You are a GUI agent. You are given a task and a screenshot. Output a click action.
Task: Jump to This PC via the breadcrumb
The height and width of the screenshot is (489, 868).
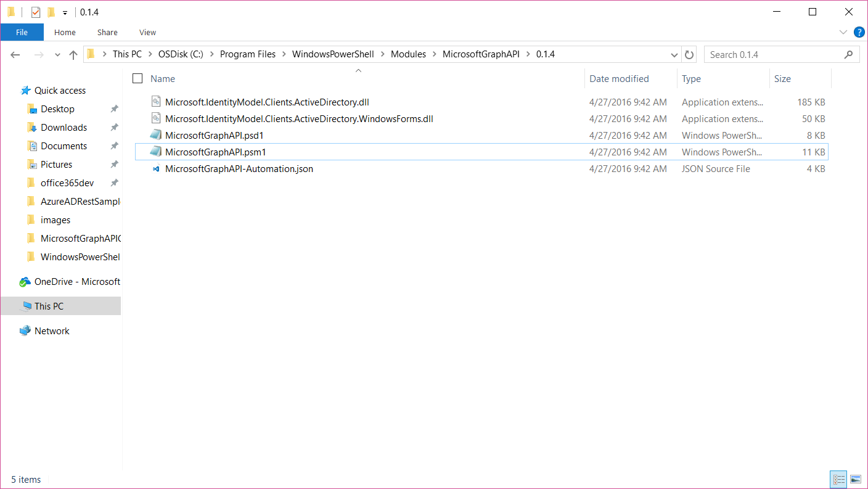pos(127,54)
